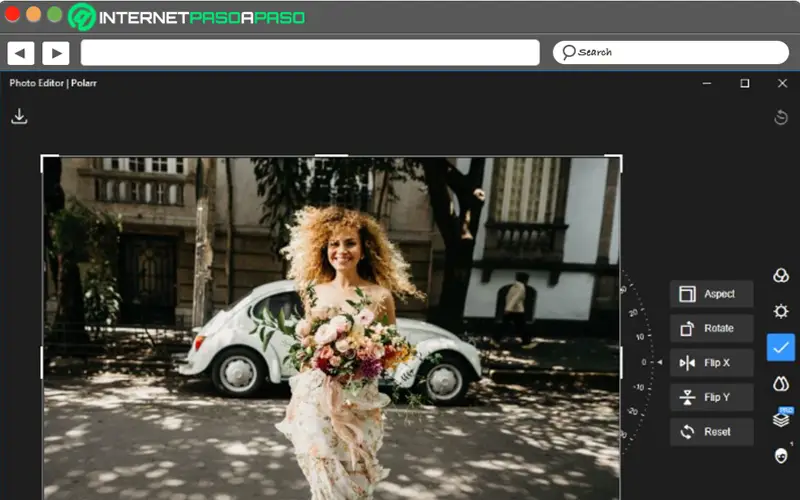Viewport: 800px width, 500px height.
Task: Click the -20 degree mark on rotation dial
Action: pos(633,411)
